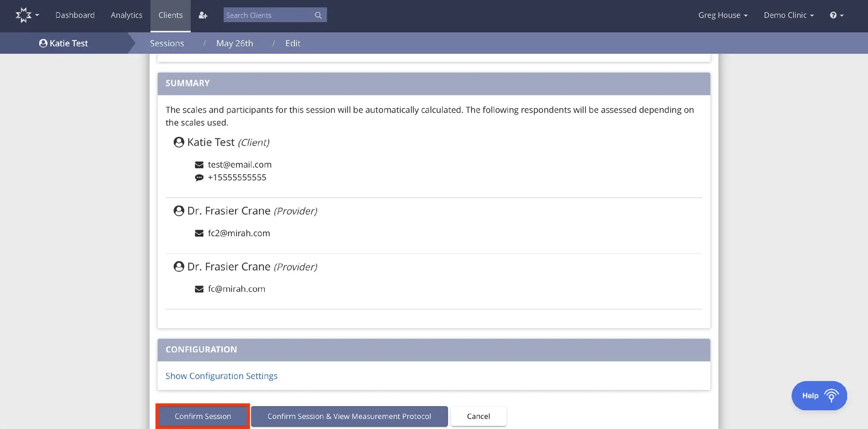Open the Dashboard tab
This screenshot has height=429, width=868.
tap(75, 15)
